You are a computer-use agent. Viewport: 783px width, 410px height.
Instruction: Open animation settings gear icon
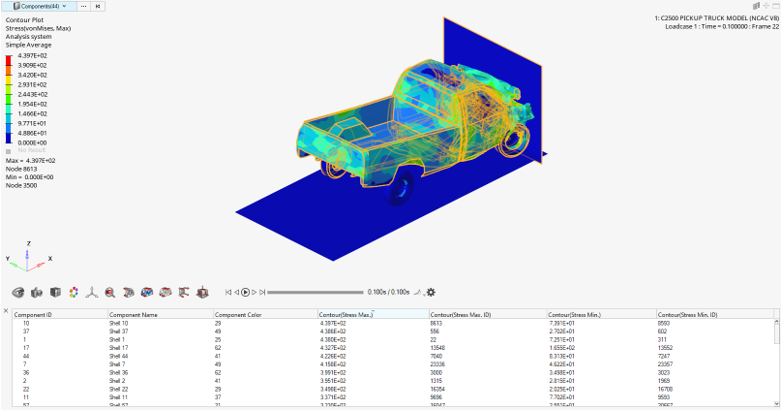coord(431,292)
